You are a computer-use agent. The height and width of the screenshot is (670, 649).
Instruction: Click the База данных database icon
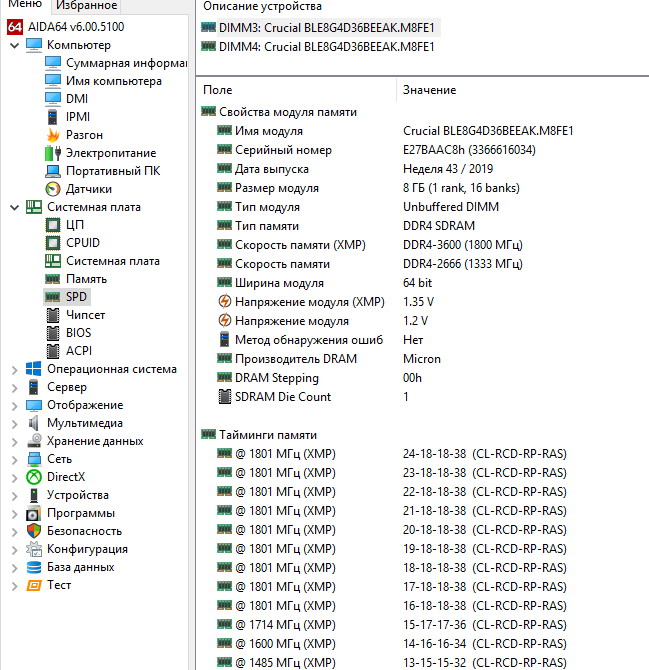click(34, 567)
